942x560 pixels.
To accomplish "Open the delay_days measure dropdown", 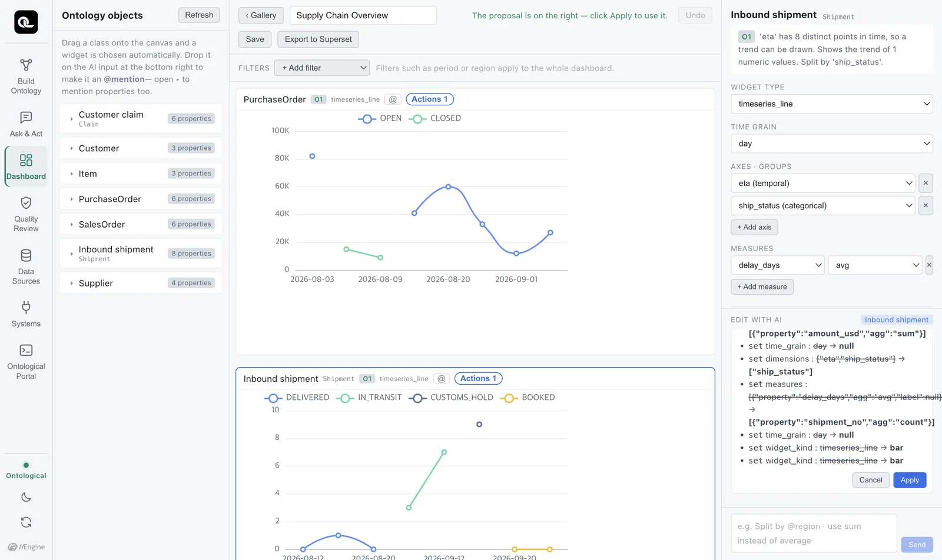I will (778, 265).
